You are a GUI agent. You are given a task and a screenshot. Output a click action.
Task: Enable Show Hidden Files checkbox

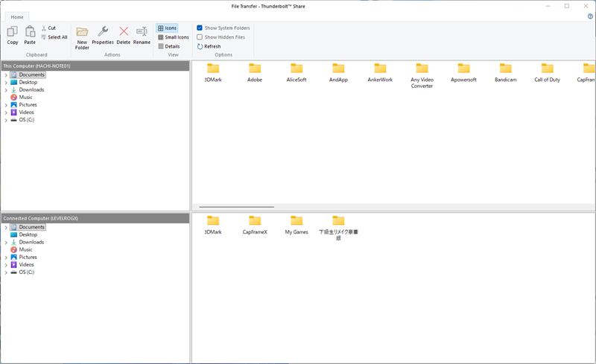coord(200,37)
